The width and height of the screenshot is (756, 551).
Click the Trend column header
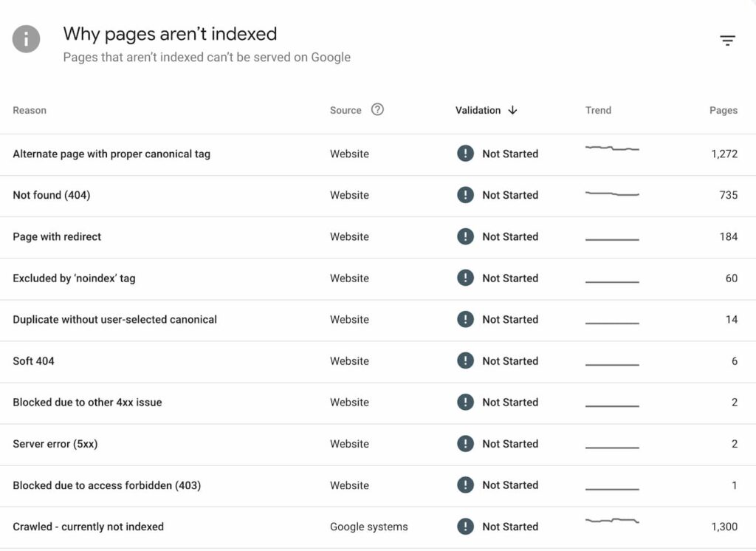pos(598,110)
